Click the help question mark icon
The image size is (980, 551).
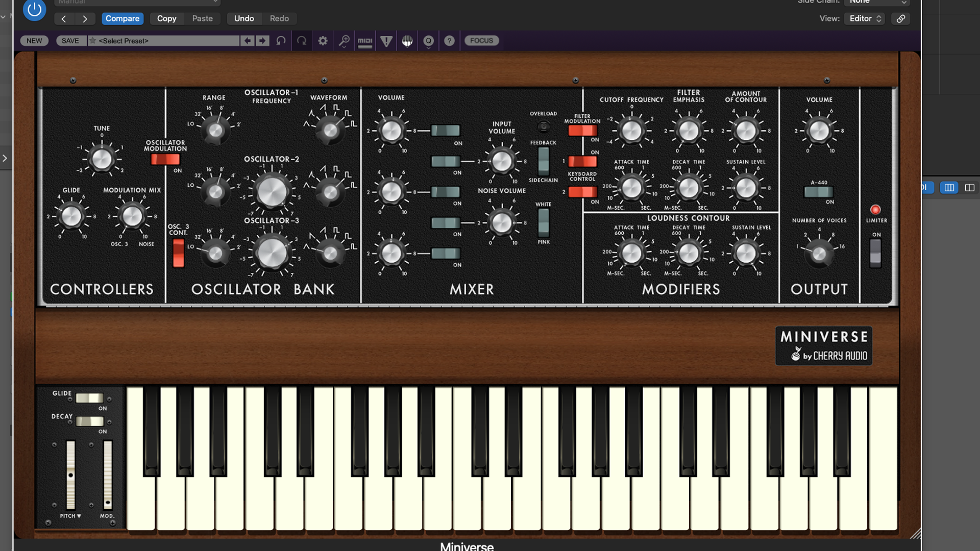point(449,41)
